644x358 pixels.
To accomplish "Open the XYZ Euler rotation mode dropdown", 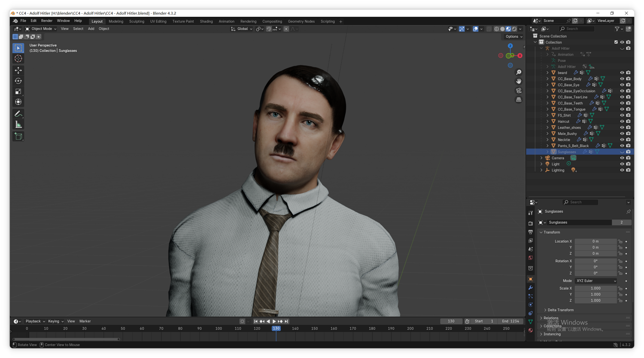I will [x=596, y=281].
